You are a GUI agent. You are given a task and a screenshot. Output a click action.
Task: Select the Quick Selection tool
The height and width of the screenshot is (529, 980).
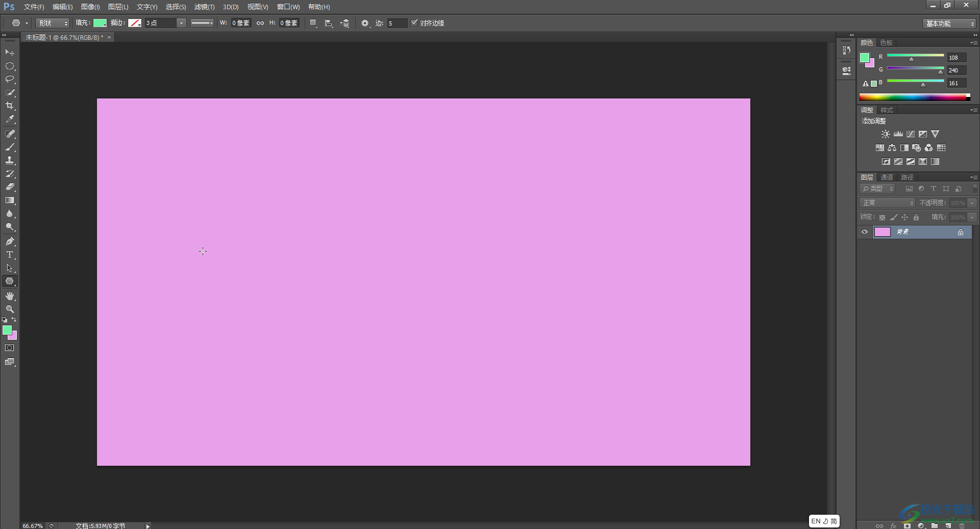point(10,92)
